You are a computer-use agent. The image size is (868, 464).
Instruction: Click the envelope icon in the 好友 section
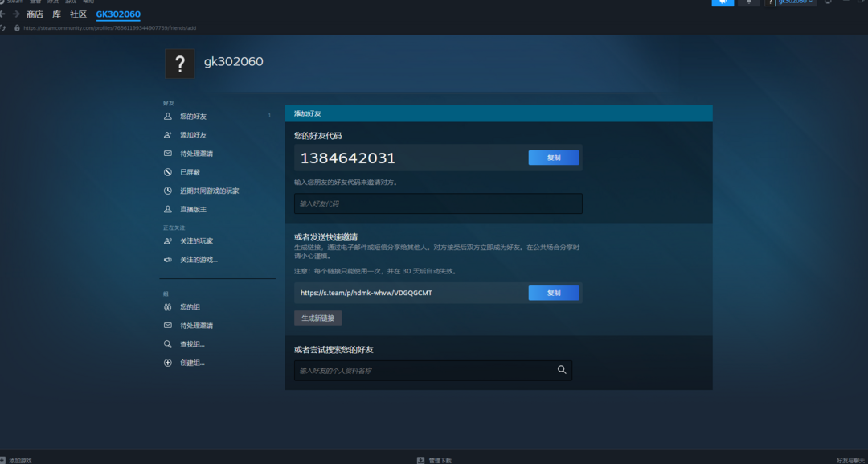pos(168,154)
